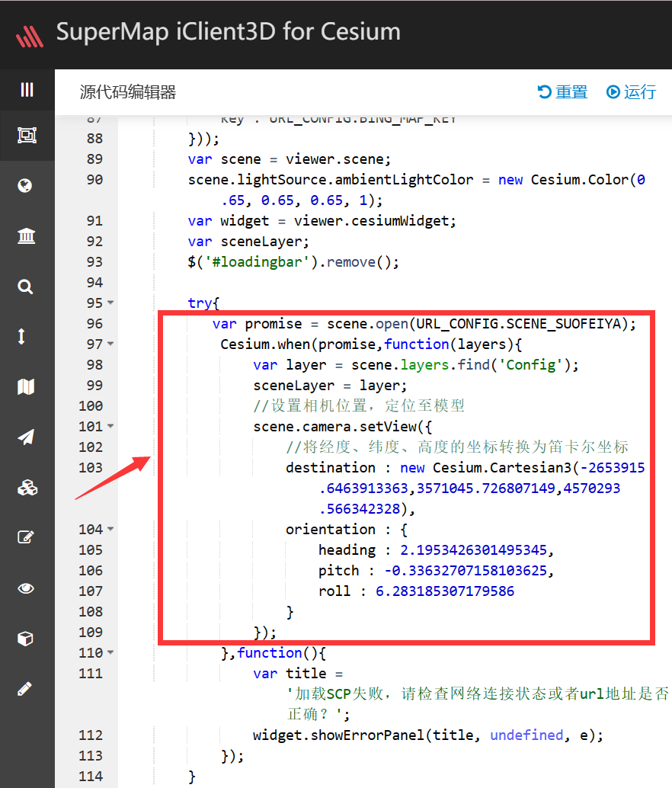Screen dimensions: 672x788
Task: Click SuperMap iClient3D for Cesium title
Action: [x=229, y=32]
